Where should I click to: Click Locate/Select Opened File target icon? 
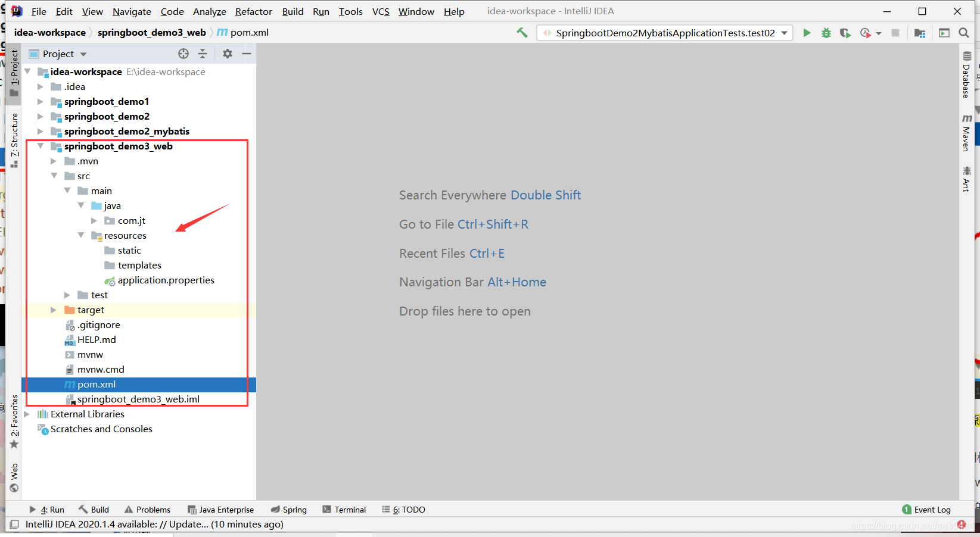183,54
